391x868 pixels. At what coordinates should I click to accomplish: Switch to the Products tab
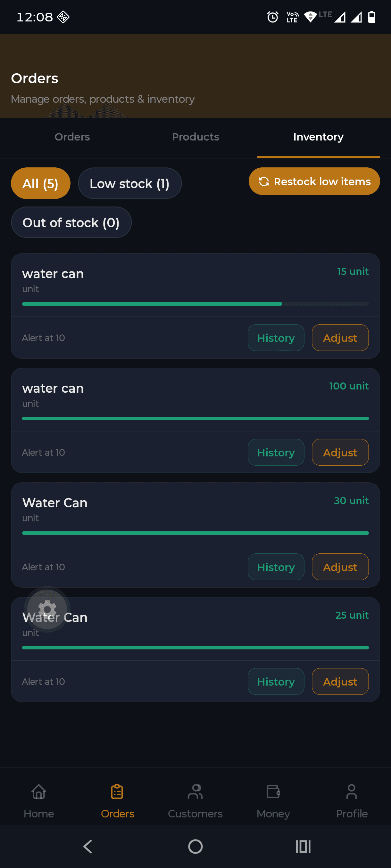[x=196, y=137]
